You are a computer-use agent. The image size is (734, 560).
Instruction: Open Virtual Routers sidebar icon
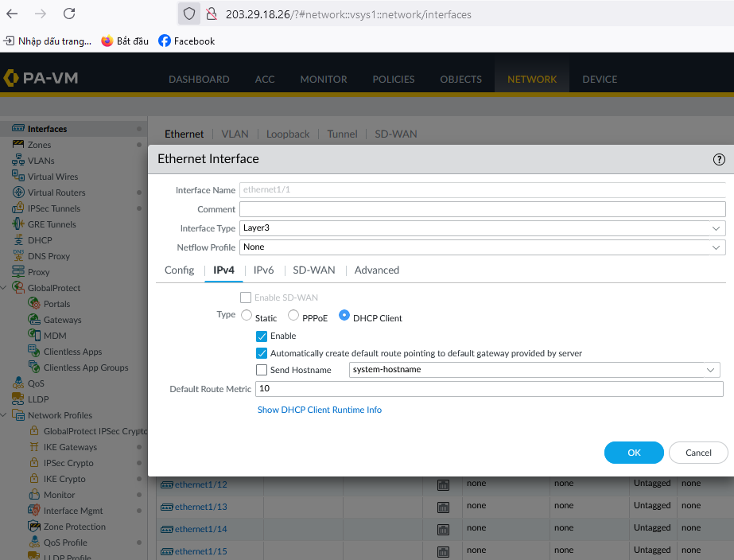[18, 192]
